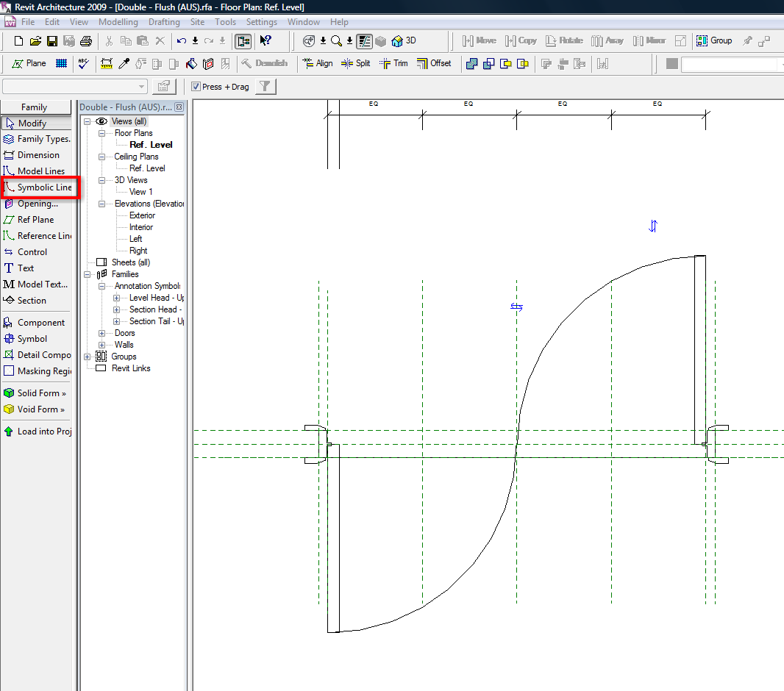Click the Save disk icon in toolbar
Image resolution: width=784 pixels, height=691 pixels.
[x=52, y=41]
